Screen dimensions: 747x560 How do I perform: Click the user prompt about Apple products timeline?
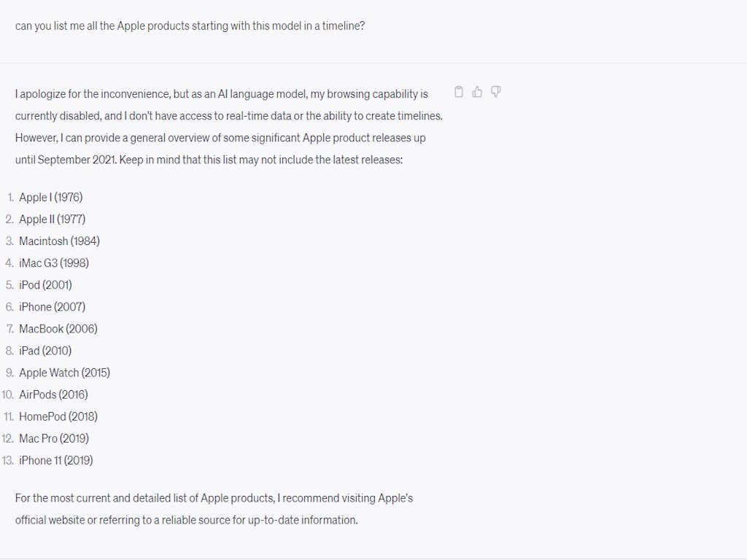tap(190, 26)
